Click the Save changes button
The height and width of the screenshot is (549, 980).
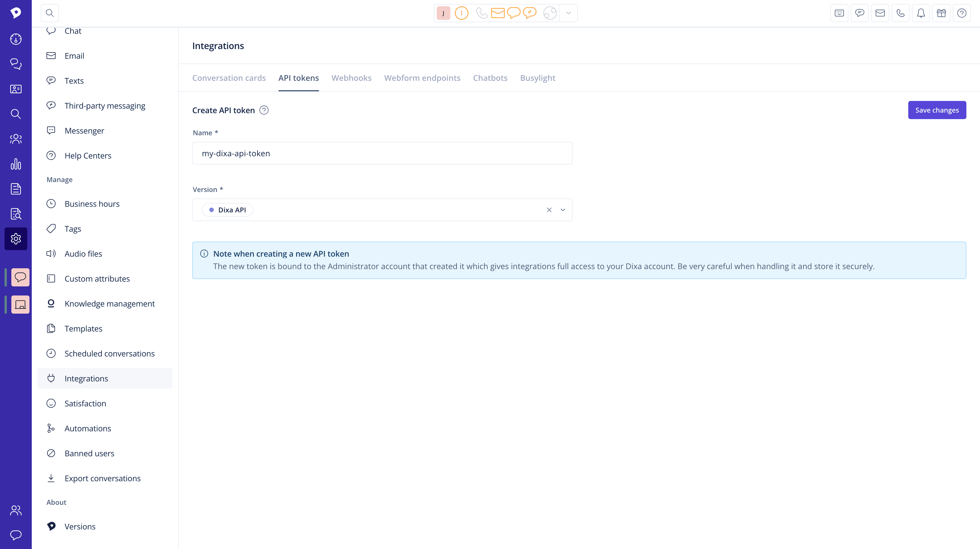[x=937, y=110]
